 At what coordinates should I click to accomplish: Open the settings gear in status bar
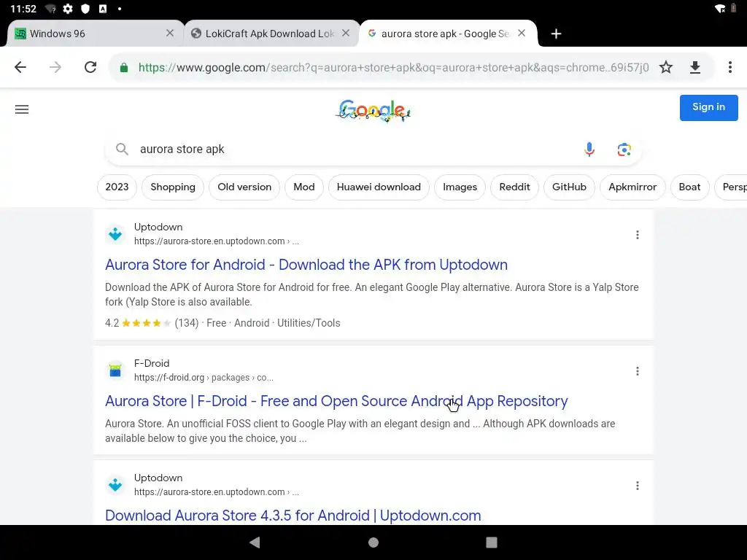(x=68, y=9)
